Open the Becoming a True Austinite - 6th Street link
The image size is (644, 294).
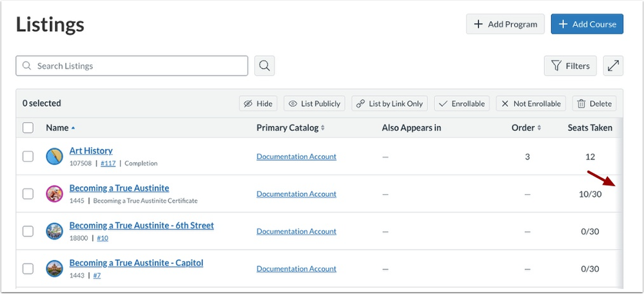coord(142,226)
